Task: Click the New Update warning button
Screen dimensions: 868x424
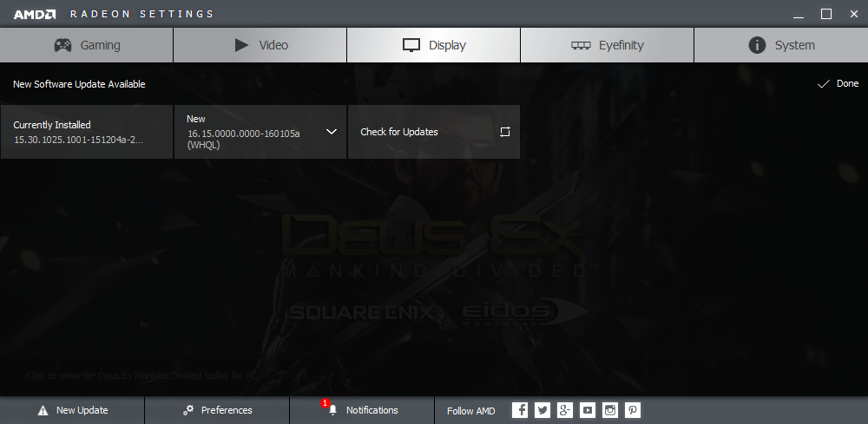Action: coord(73,410)
